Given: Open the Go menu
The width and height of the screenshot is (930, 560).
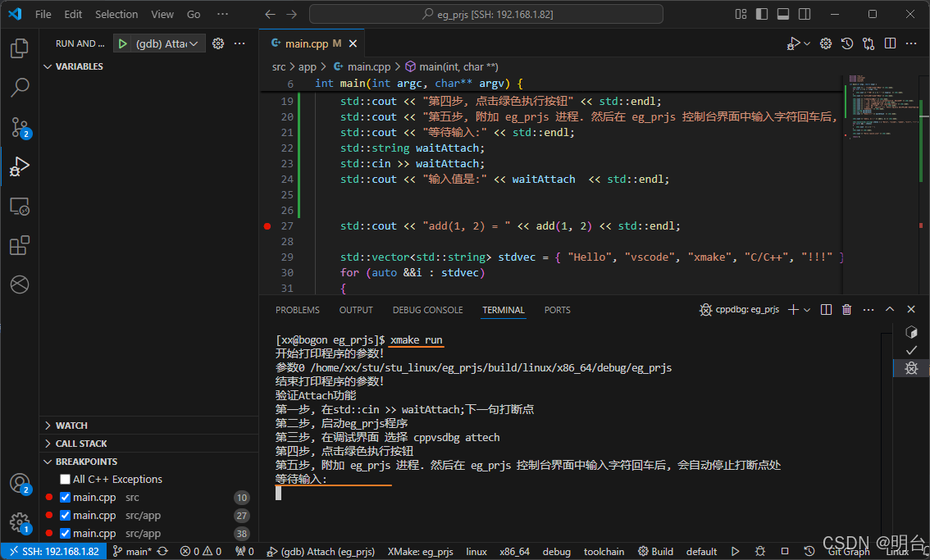Looking at the screenshot, I should point(194,14).
